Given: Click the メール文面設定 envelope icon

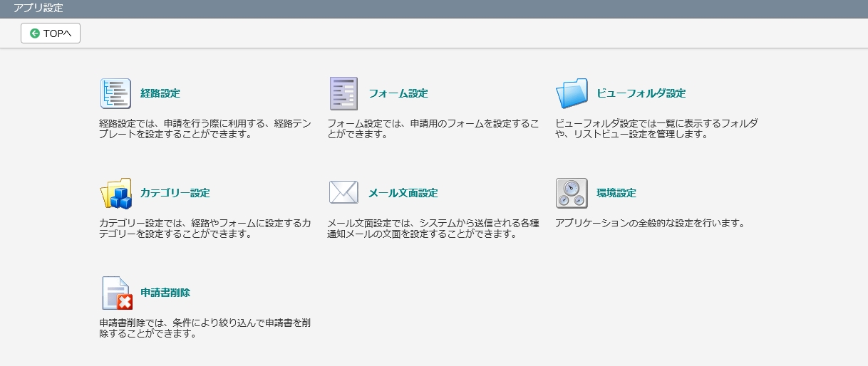Looking at the screenshot, I should (343, 193).
